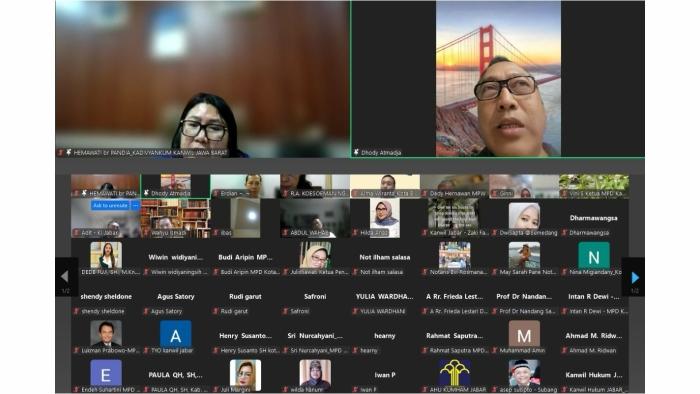This screenshot has width=700, height=394.
Task: Click muted mic icon beside Rudi garut
Action: (x=216, y=311)
